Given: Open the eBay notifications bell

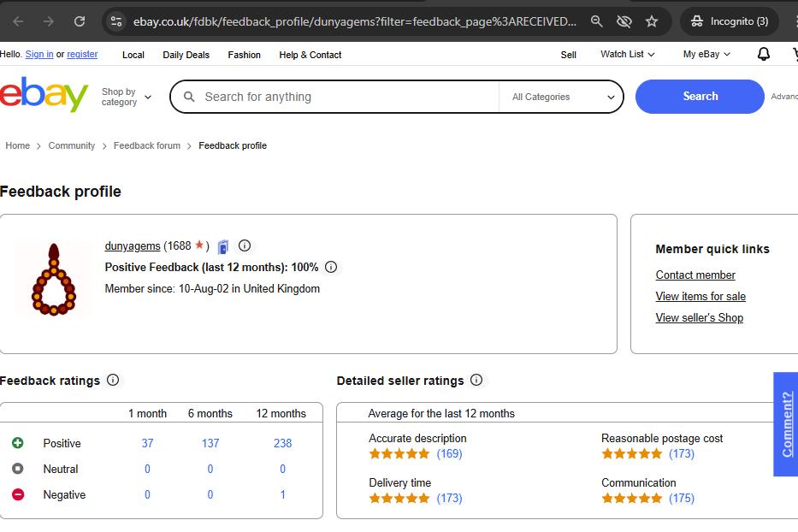Looking at the screenshot, I should [x=764, y=54].
